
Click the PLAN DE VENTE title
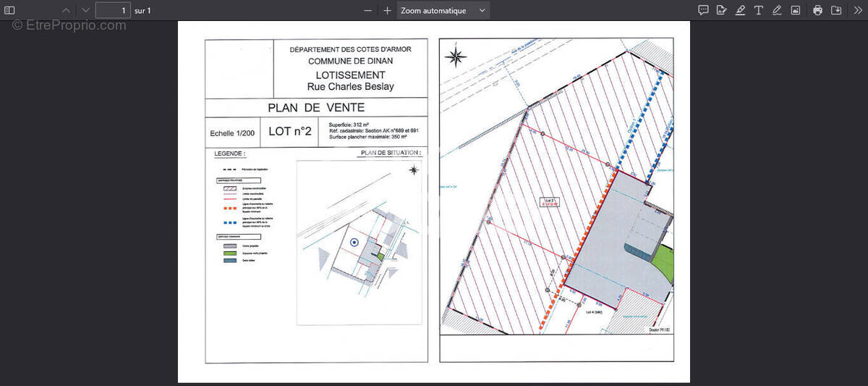click(x=316, y=108)
